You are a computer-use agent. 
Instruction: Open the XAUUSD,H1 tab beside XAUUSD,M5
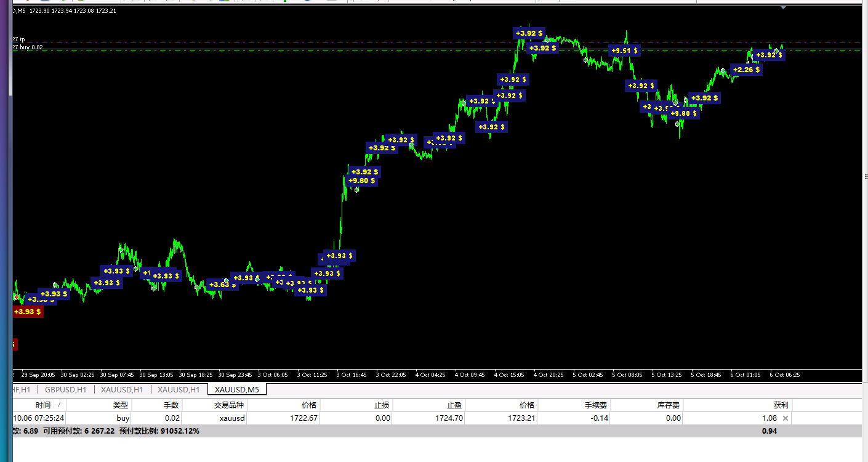click(x=179, y=389)
